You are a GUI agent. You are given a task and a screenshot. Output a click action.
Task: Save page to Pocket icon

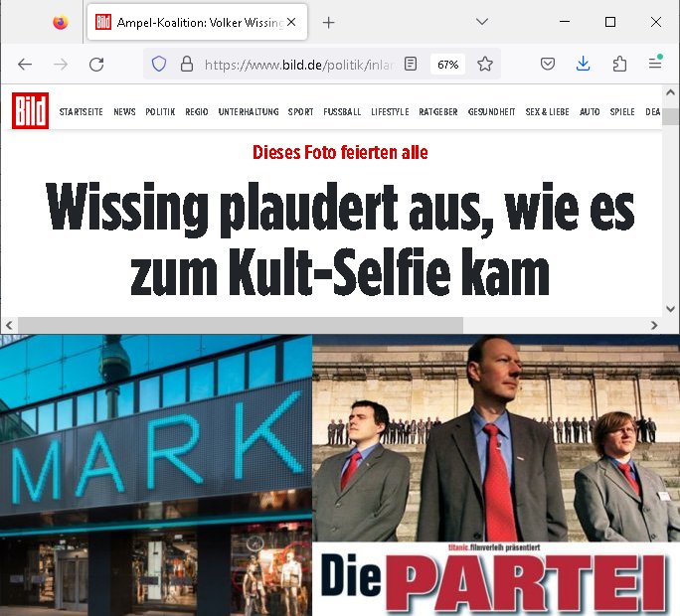point(548,65)
